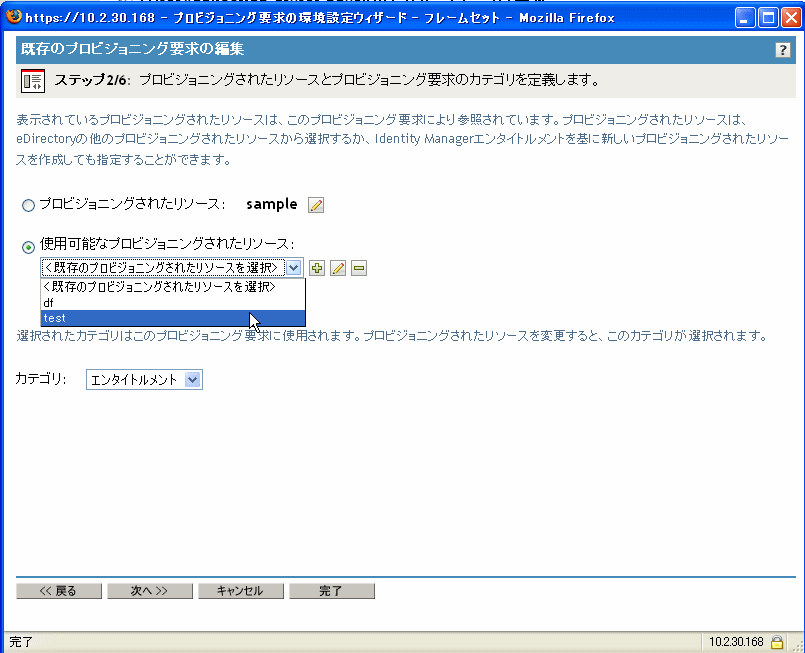This screenshot has width=805, height=653.
Task: Click the Firefox icon in title bar
Action: click(13, 16)
